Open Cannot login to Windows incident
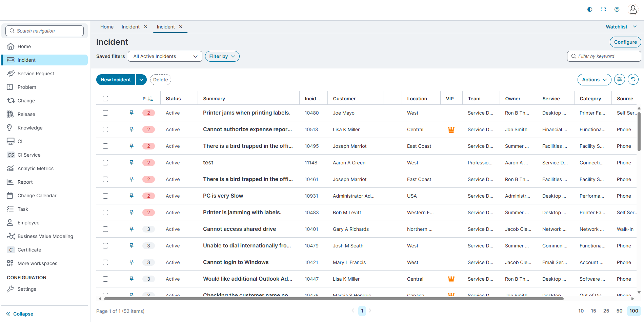This screenshot has width=644, height=322. (236, 262)
